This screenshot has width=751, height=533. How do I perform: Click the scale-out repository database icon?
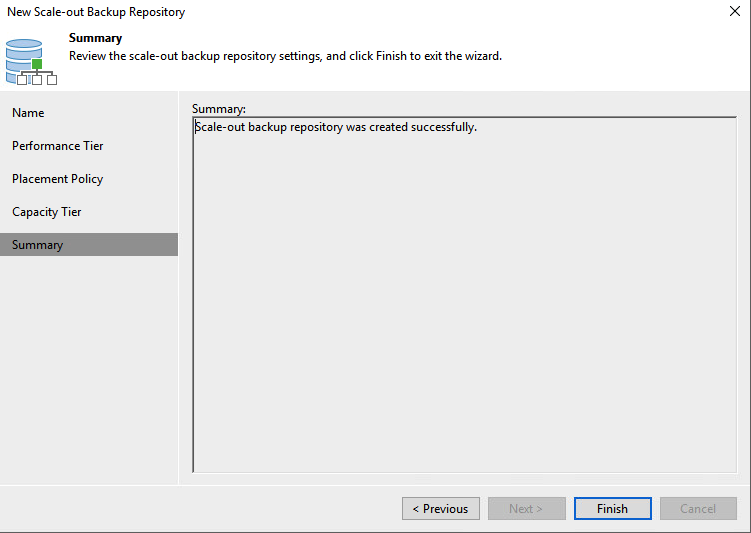(x=31, y=62)
